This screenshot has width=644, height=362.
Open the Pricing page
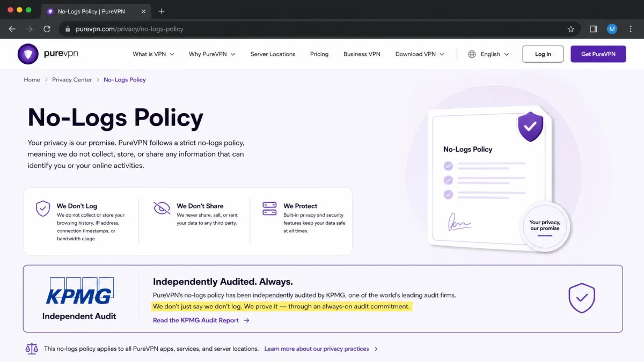(x=319, y=54)
